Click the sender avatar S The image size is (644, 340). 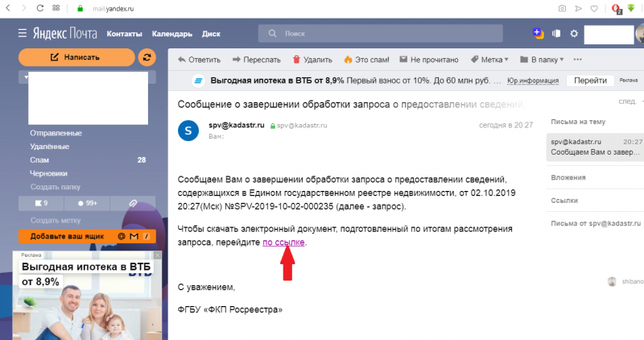pyautogui.click(x=188, y=130)
